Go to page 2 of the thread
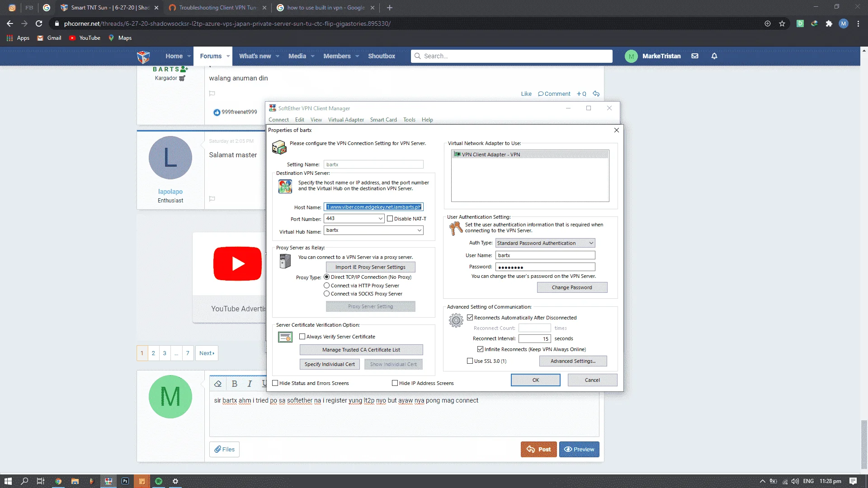The height and width of the screenshot is (488, 868). click(x=153, y=353)
